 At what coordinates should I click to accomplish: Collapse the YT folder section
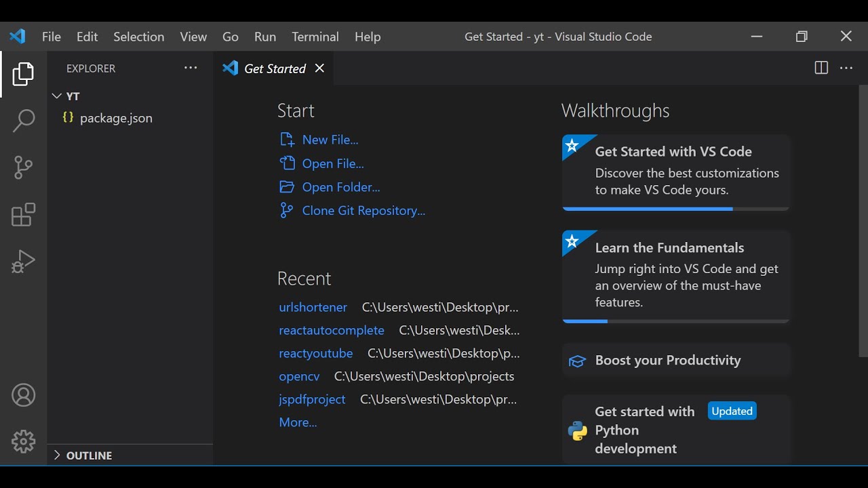tap(57, 96)
